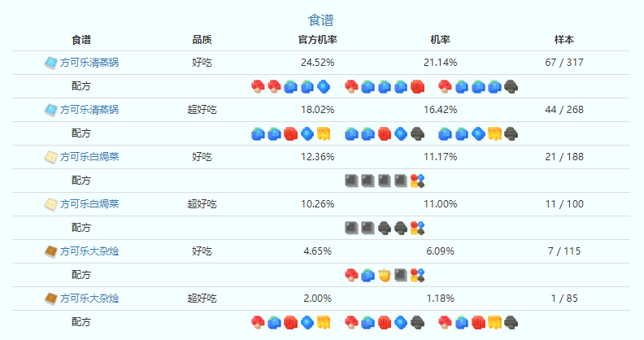
Task: Open the 方可乐清蒸锅 link with 好吃 quality
Action: (89, 63)
